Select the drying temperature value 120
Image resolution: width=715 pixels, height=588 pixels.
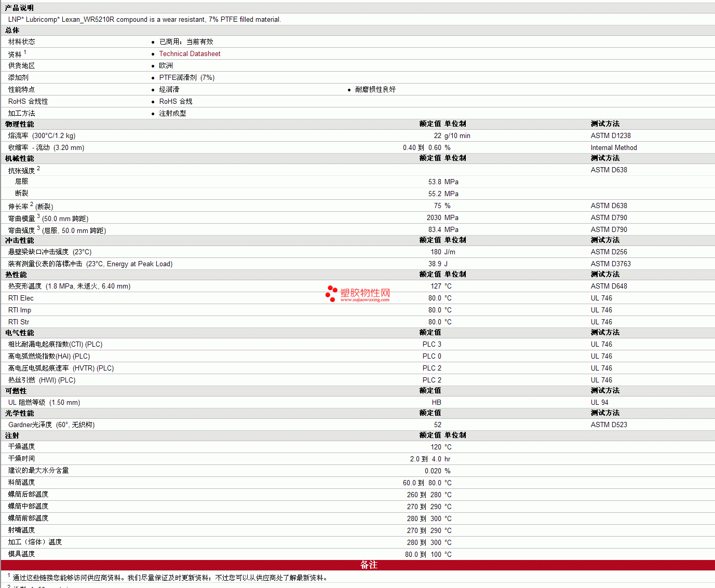[436, 447]
